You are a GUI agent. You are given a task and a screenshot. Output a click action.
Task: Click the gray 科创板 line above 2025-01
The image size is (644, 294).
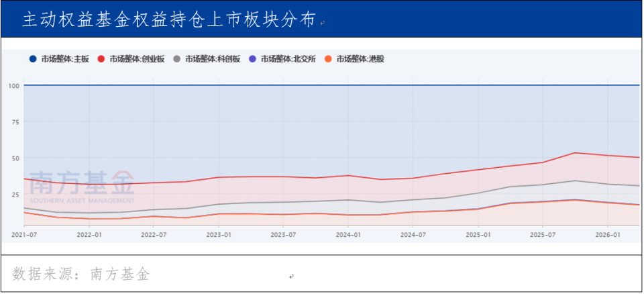pyautogui.click(x=478, y=193)
